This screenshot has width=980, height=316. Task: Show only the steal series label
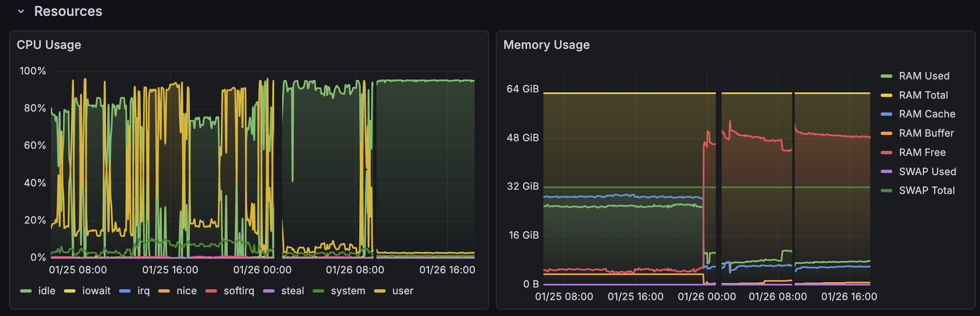click(293, 291)
